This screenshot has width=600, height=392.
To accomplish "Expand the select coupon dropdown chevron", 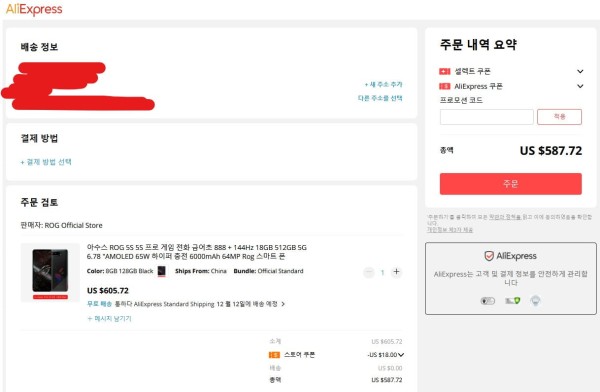I will point(580,71).
